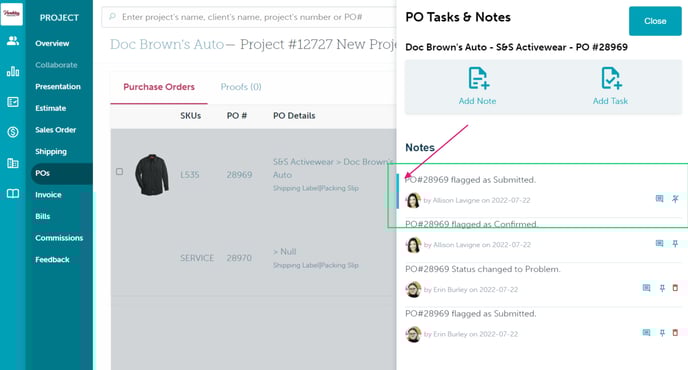
Task: Select the Purchase Orders tab
Action: point(159,87)
